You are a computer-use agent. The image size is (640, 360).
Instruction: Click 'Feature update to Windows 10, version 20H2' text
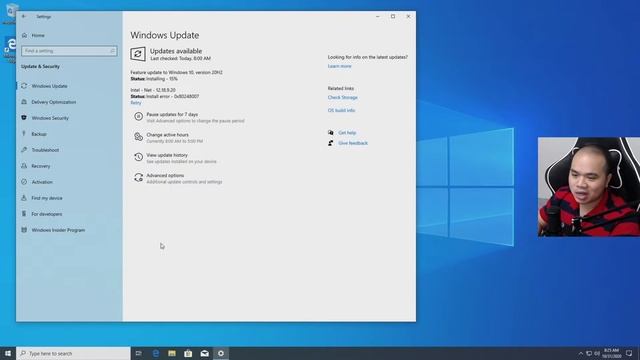[176, 72]
